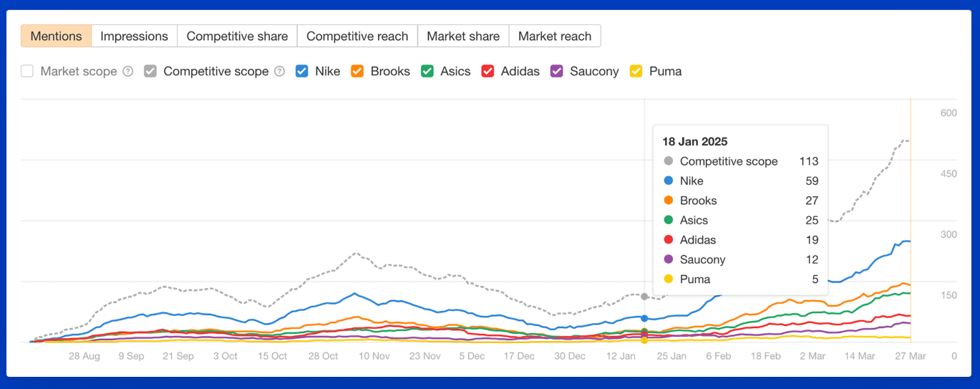
Task: Toggle the purple Saucony checkbox
Action: (557, 71)
